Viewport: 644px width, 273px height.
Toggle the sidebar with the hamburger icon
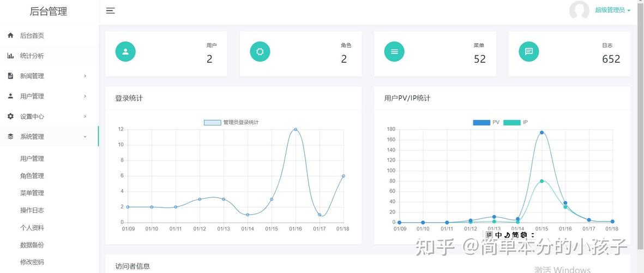point(111,11)
